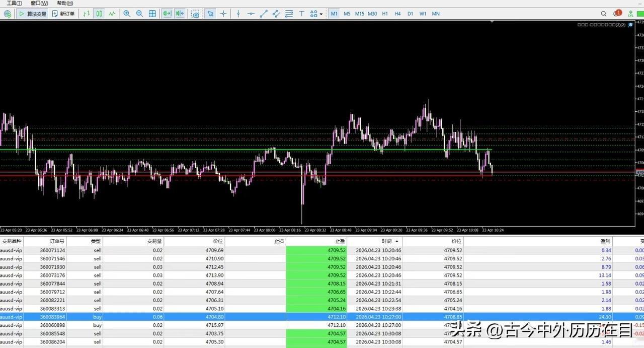
Task: Switch to MN timeframe
Action: click(436, 14)
